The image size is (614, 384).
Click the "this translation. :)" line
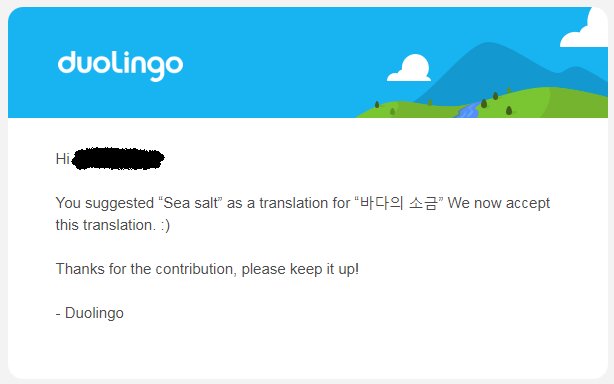pyautogui.click(x=112, y=225)
